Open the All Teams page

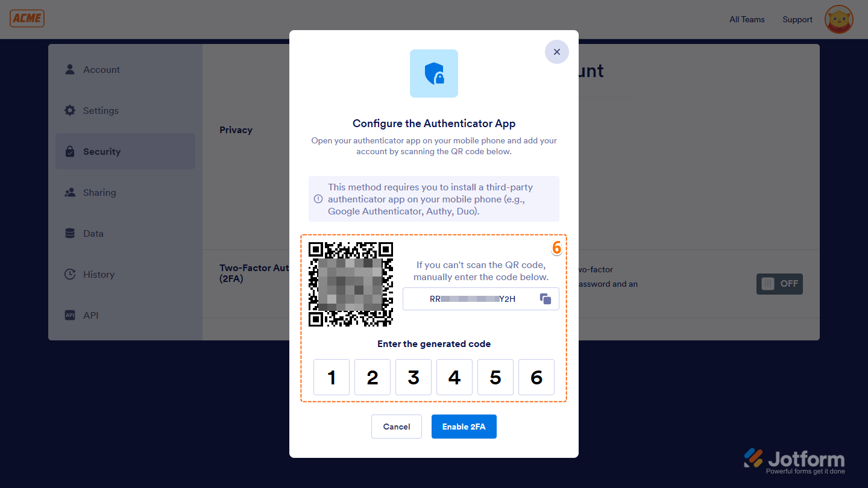746,19
